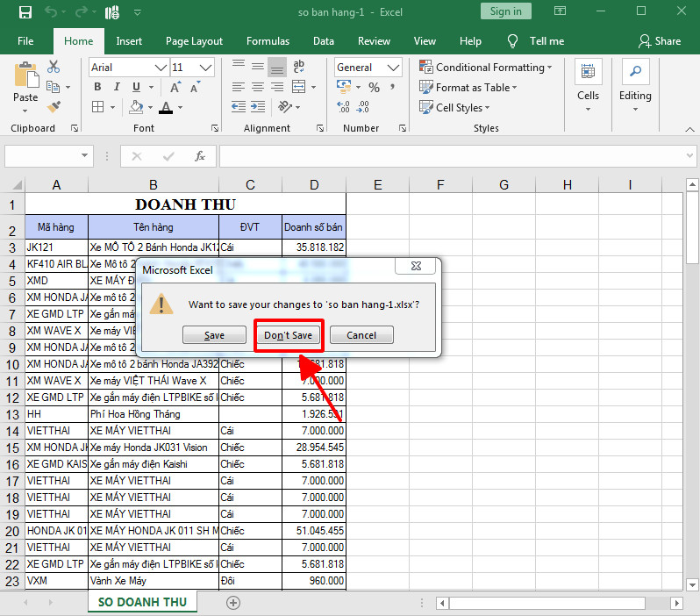This screenshot has width=700, height=616.
Task: Click the Decrease Decimal icon
Action: point(362,107)
